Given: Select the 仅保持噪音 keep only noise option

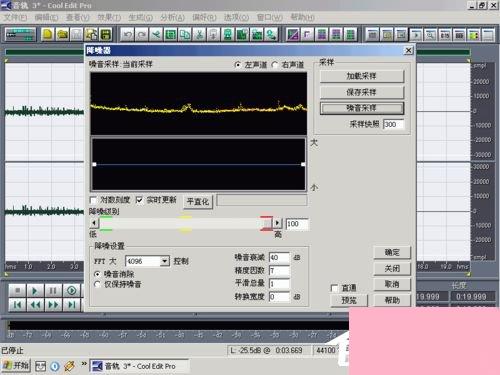Looking at the screenshot, I should tap(97, 284).
